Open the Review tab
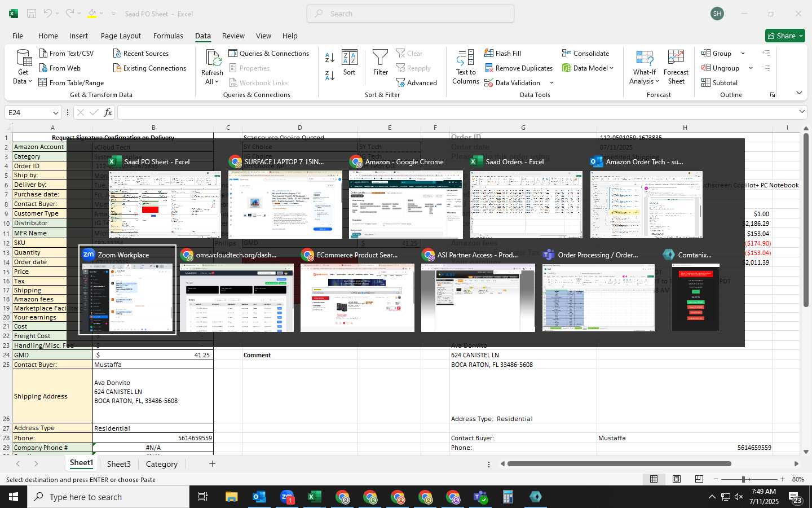812x508 pixels. point(233,36)
